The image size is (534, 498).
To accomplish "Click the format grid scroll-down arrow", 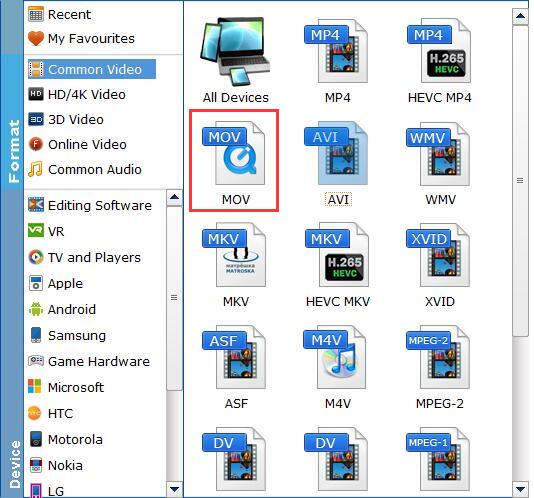I will (520, 489).
